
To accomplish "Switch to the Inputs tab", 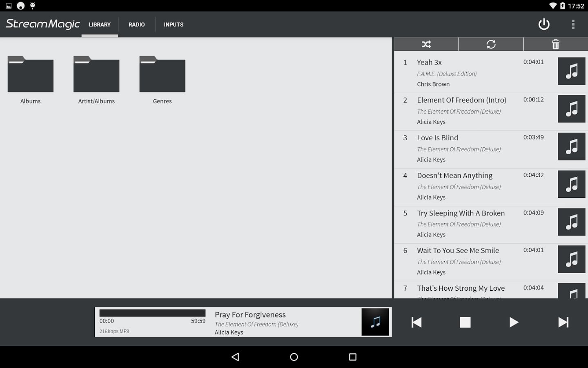I will pos(174,25).
